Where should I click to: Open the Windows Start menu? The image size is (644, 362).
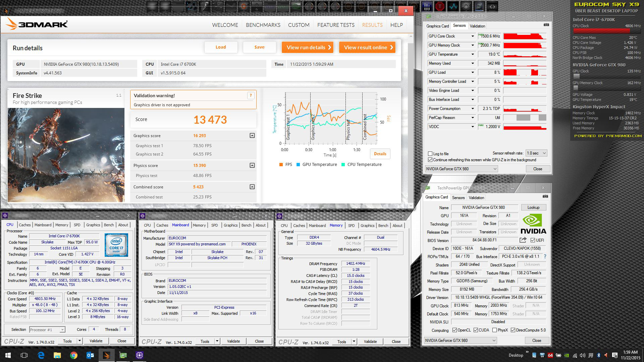[x=8, y=355]
